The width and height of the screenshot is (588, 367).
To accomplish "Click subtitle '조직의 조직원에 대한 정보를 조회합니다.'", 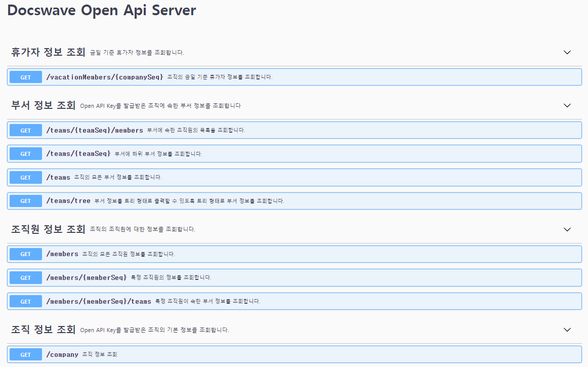I will coord(143,229).
